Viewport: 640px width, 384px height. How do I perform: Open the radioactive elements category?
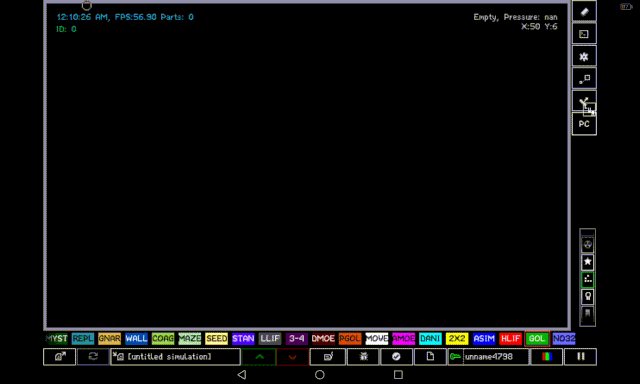(587, 245)
